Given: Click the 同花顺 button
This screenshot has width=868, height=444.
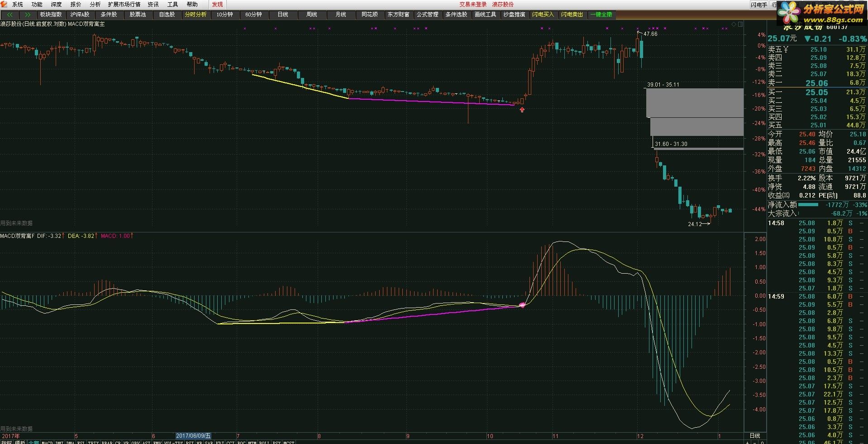Looking at the screenshot, I should click(x=369, y=14).
